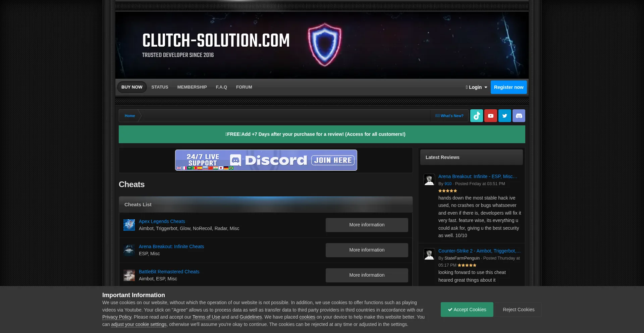Click the shield logo in the header
644x333 pixels.
point(324,44)
